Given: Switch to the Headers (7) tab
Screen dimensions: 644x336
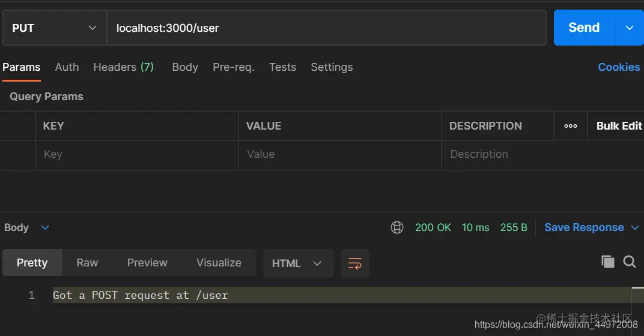Looking at the screenshot, I should coord(123,67).
